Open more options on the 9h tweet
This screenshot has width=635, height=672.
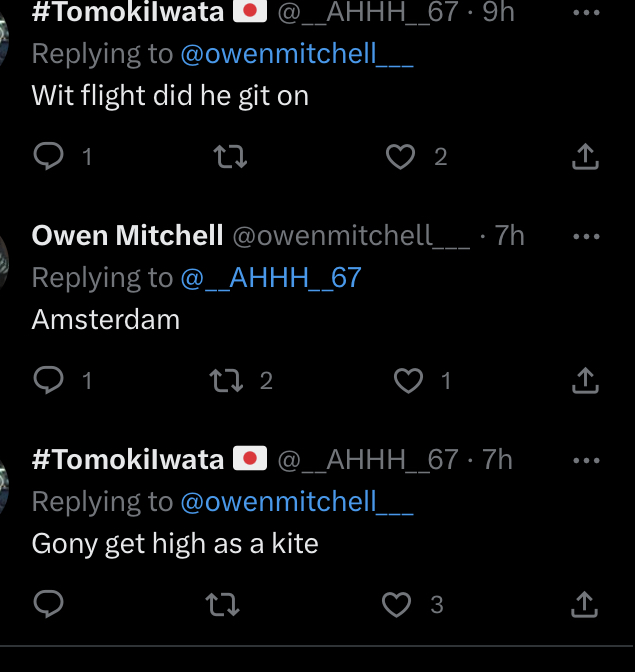click(x=585, y=13)
